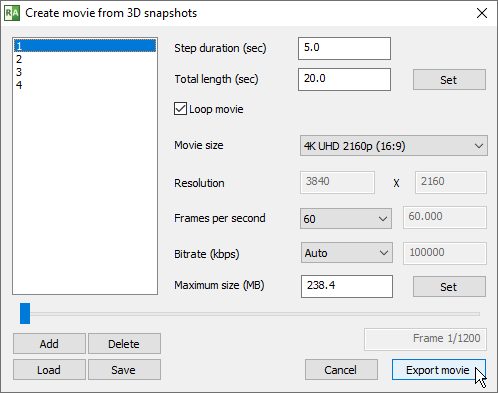
Task: Click the Load button
Action: pos(49,370)
